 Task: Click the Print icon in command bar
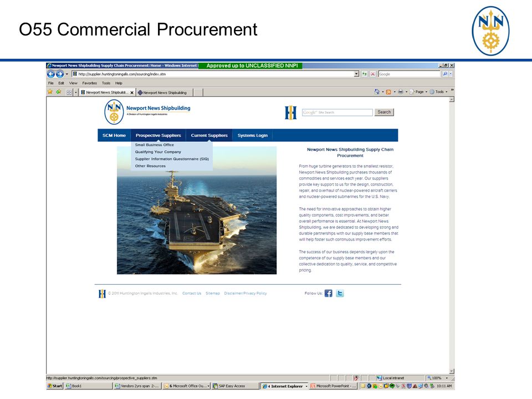[401, 92]
